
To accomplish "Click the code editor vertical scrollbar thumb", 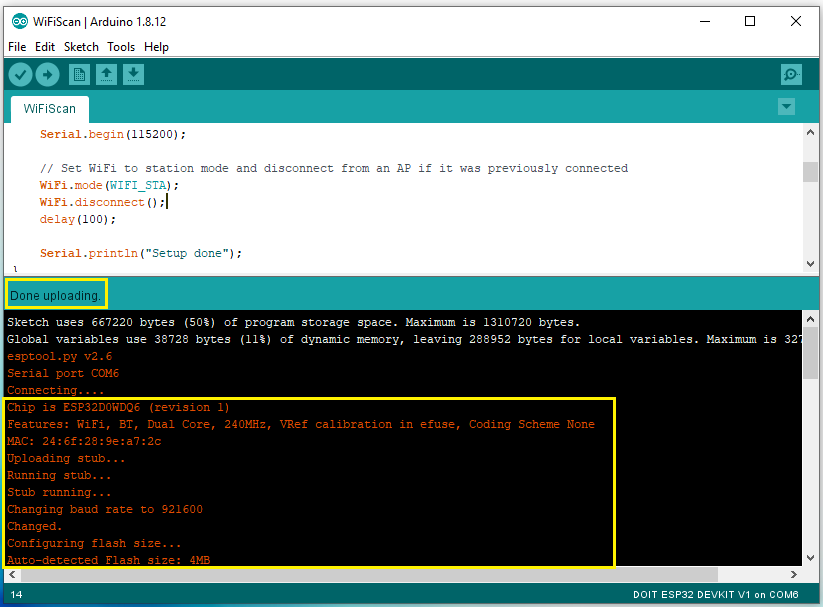I will click(x=810, y=172).
